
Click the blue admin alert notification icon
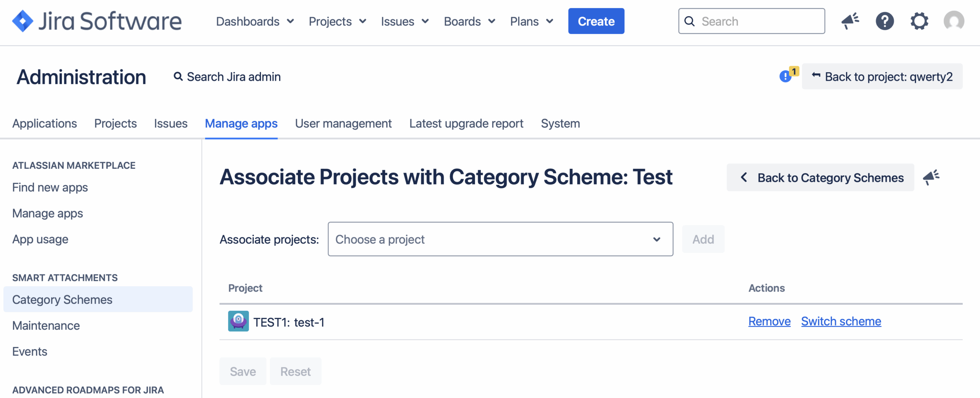pyautogui.click(x=786, y=76)
